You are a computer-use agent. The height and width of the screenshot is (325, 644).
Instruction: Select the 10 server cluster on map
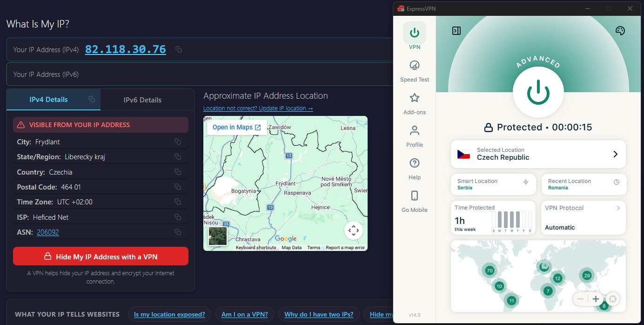(499, 286)
